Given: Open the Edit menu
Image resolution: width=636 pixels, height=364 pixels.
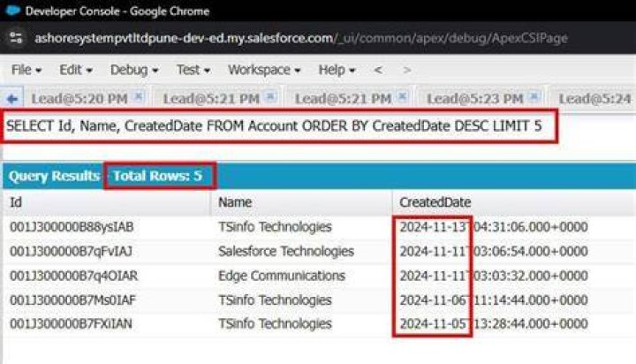Looking at the screenshot, I should tap(76, 70).
